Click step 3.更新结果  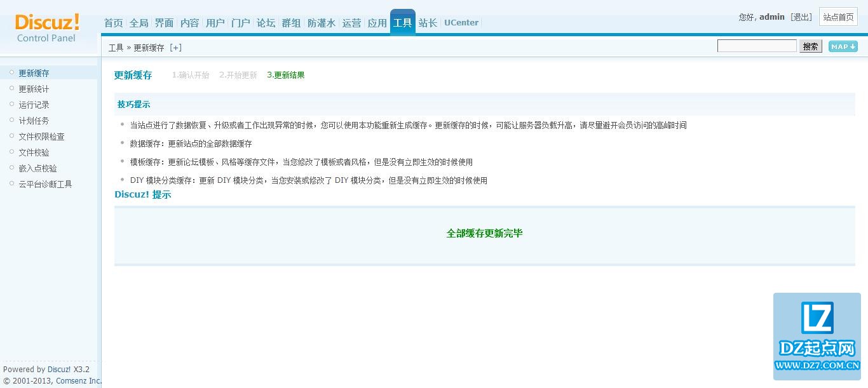[x=286, y=75]
